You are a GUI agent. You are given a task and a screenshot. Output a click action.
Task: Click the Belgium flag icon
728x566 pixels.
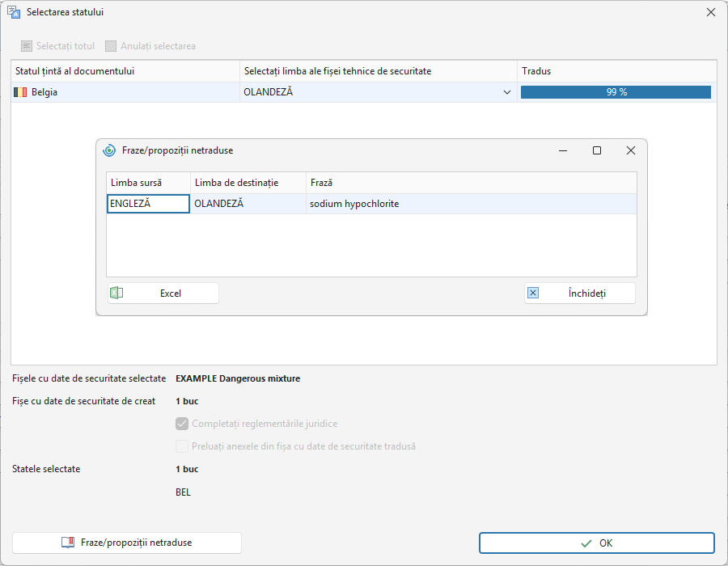(x=20, y=92)
